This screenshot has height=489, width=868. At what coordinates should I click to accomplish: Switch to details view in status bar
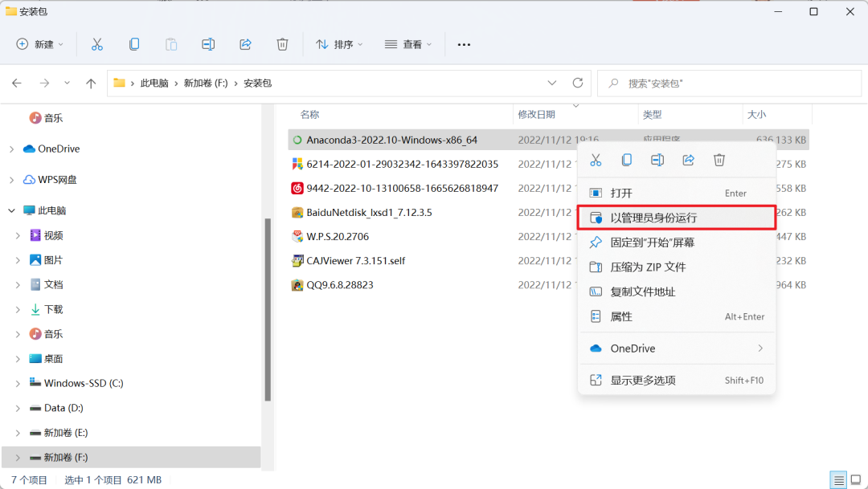(x=838, y=479)
